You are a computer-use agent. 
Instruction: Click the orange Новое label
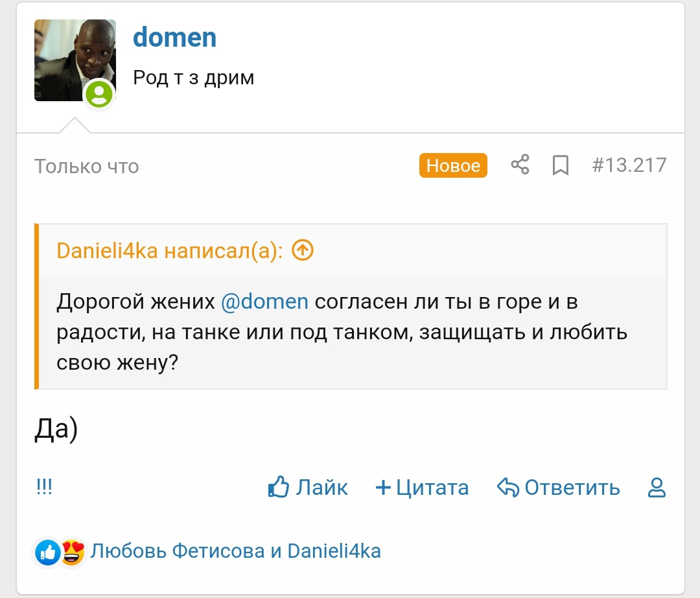click(453, 165)
